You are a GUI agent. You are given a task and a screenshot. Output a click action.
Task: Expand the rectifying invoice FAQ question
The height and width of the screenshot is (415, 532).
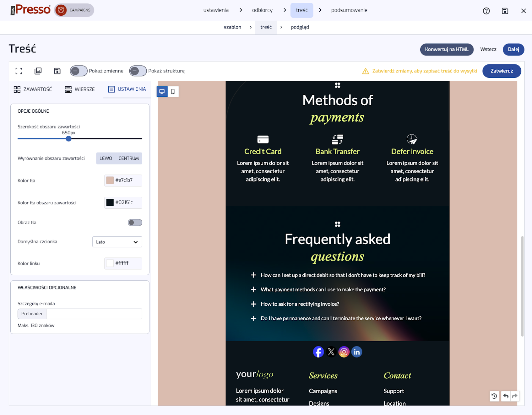[x=253, y=304]
